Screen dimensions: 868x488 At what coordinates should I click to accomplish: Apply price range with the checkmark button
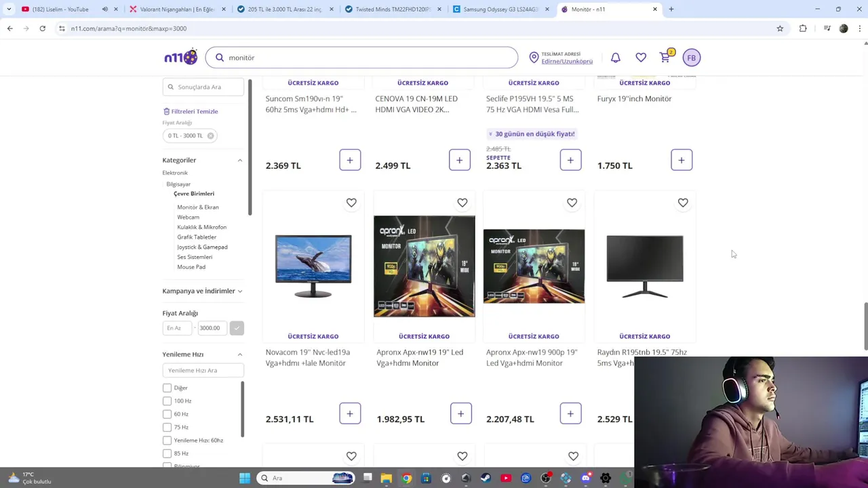[237, 328]
